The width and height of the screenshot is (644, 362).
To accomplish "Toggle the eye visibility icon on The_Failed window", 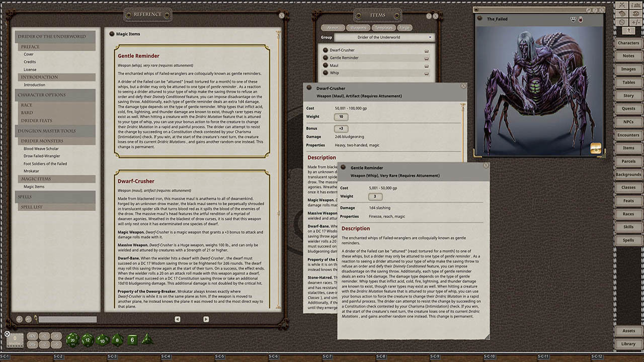I will tap(573, 19).
